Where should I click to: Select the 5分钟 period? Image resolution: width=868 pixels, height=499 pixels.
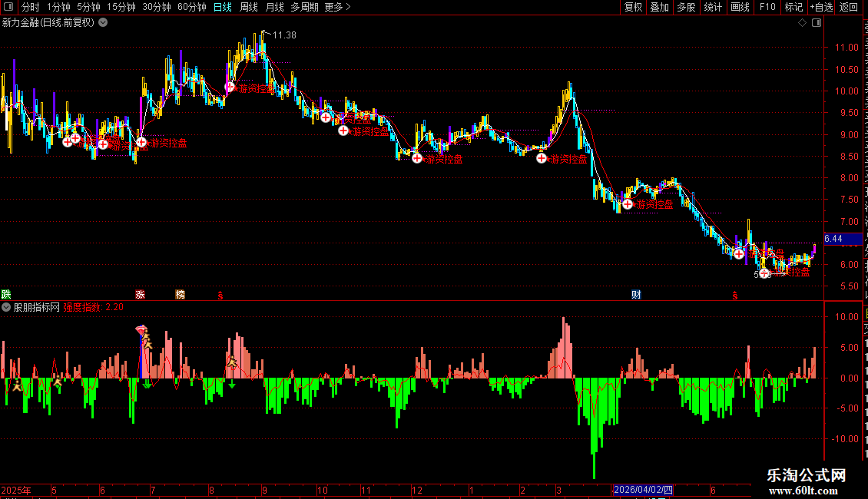click(x=88, y=7)
